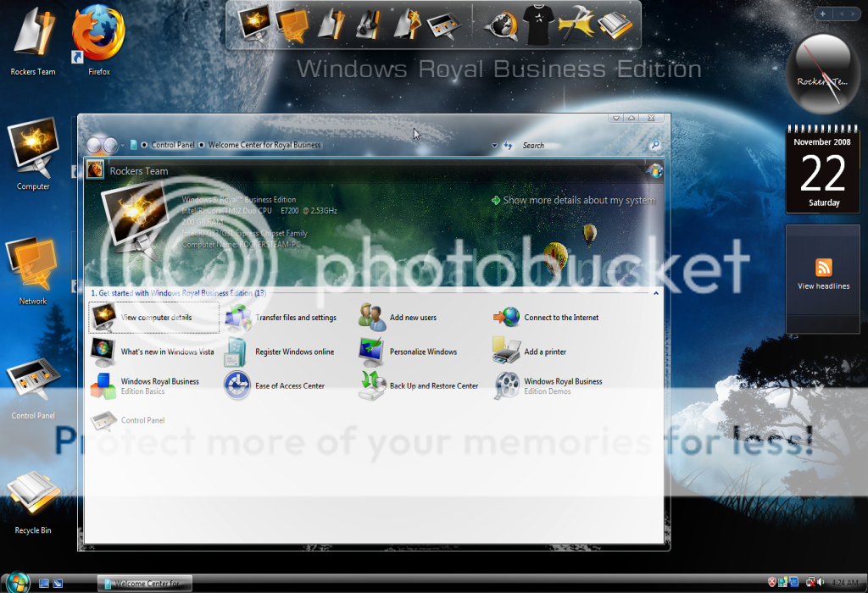Open the documents folder icon in top dock
Viewport: 868px width, 593px height.
pyautogui.click(x=331, y=25)
